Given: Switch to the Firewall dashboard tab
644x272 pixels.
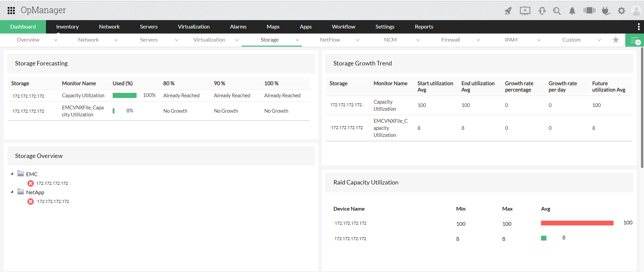Looking at the screenshot, I should pyautogui.click(x=450, y=40).
